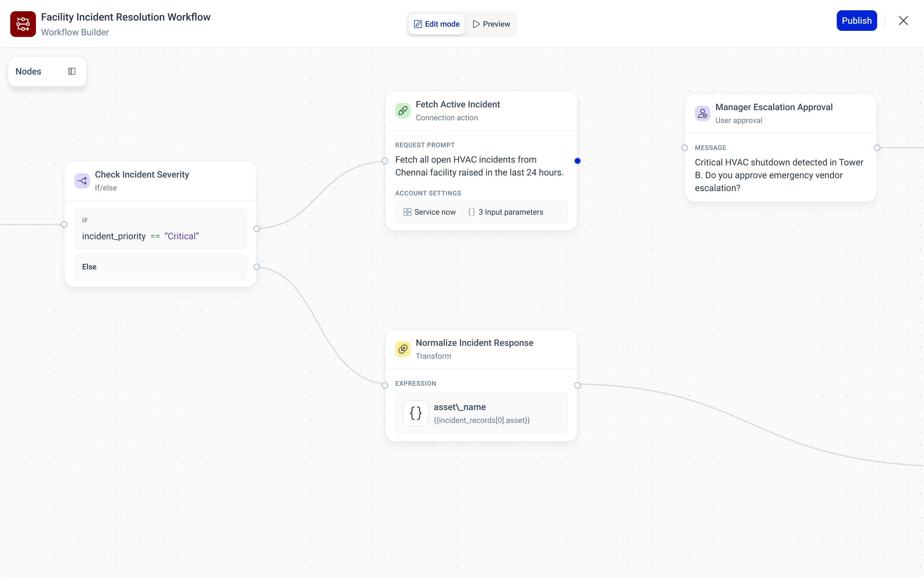Select the Else branch row
The width and height of the screenshot is (924, 578).
coord(160,267)
